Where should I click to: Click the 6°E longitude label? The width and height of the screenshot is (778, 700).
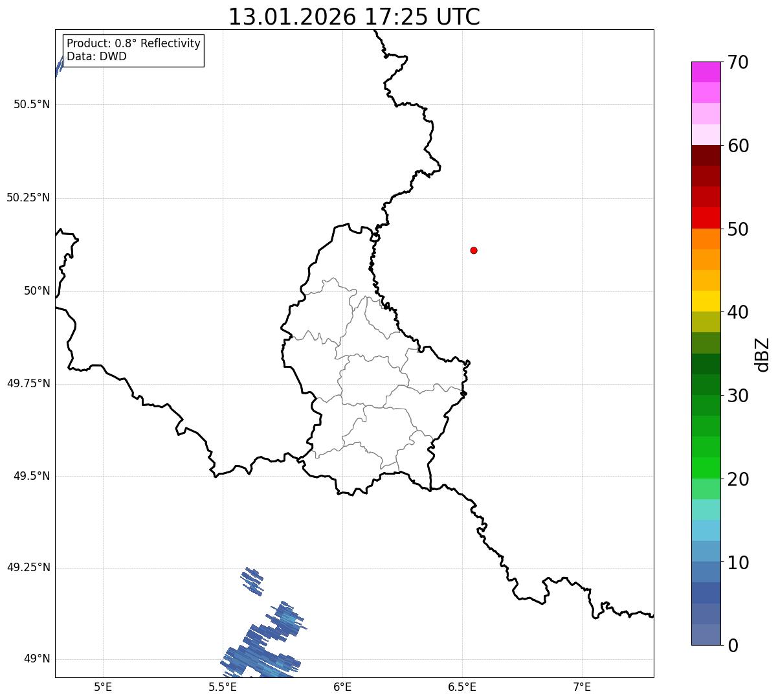pos(342,686)
